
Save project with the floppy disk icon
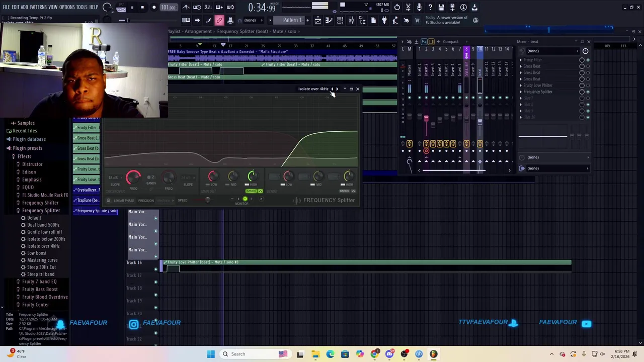click(x=441, y=7)
